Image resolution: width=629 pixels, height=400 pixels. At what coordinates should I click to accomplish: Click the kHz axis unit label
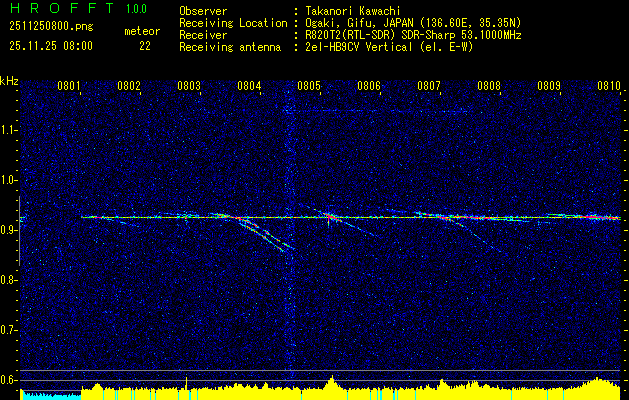[x=9, y=81]
